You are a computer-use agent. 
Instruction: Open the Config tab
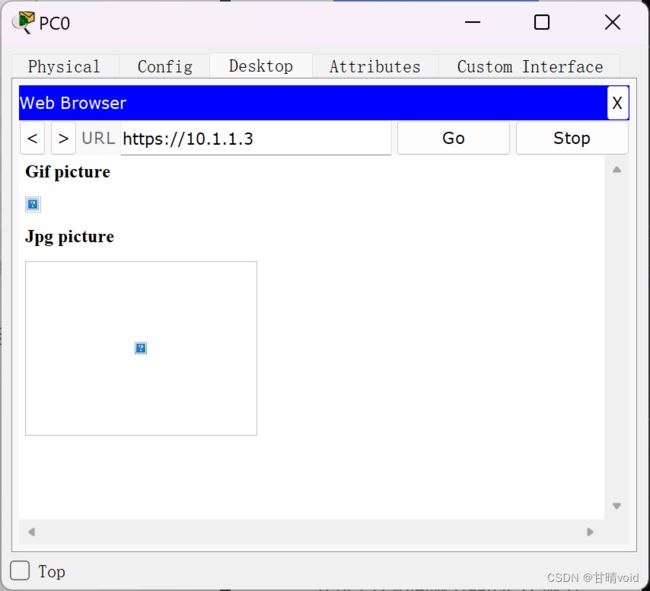[x=165, y=66]
